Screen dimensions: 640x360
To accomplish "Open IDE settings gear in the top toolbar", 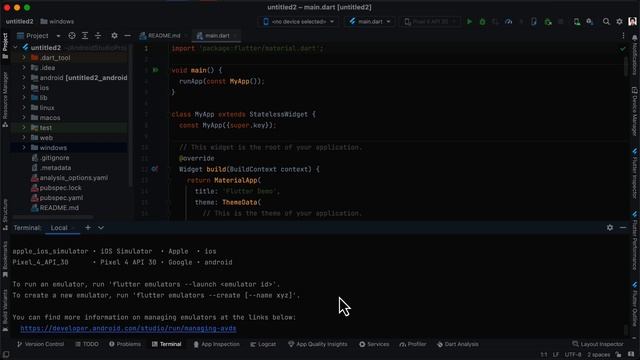I will pos(620,21).
